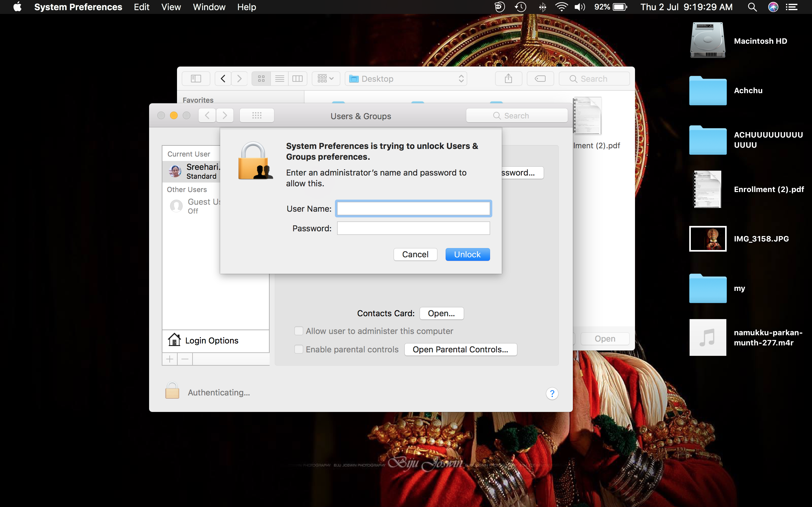This screenshot has height=507, width=812.
Task: Enable parental controls checkbox
Action: point(298,350)
